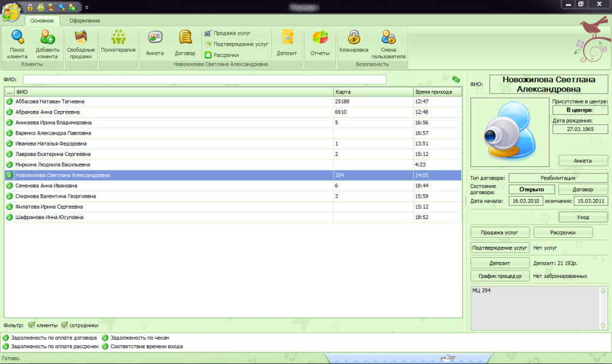The image size is (612, 364).
Task: Click into the ФИО search field
Action: pos(204,79)
